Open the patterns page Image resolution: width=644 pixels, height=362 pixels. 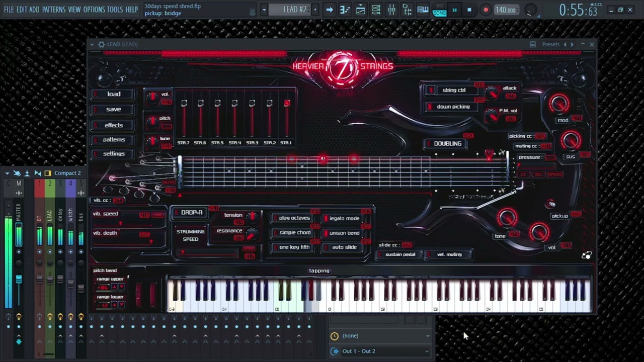point(114,139)
